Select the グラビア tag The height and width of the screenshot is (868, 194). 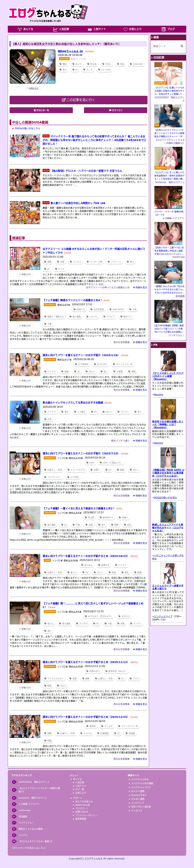pos(109,317)
